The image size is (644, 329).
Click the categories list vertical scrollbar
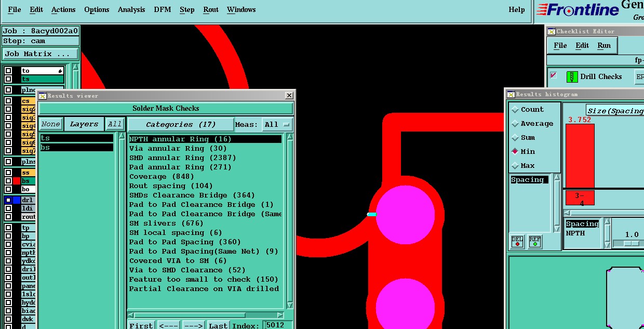289,221
